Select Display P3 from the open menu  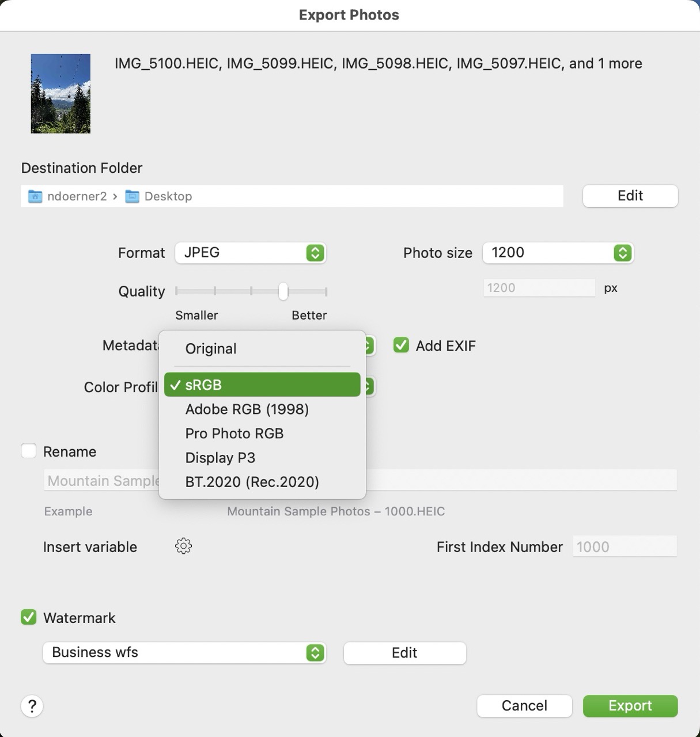pyautogui.click(x=220, y=458)
